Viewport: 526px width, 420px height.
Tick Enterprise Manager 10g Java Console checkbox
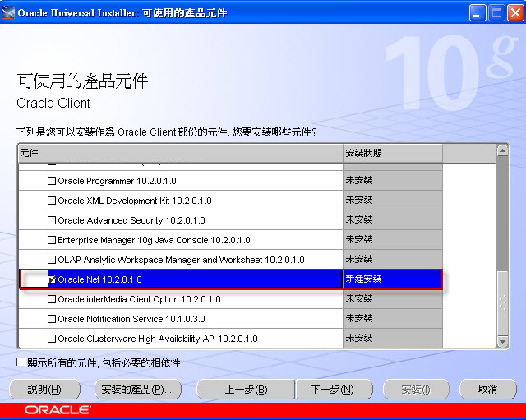pos(52,240)
